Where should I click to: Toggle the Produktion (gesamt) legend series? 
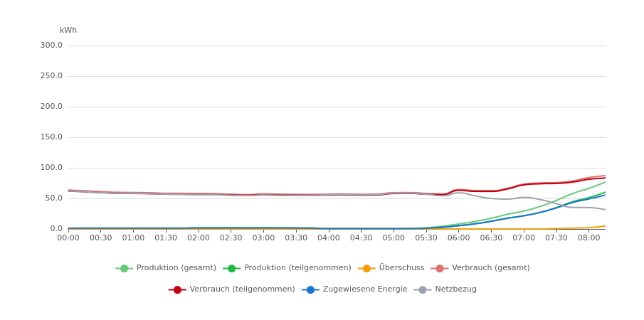coord(166,268)
